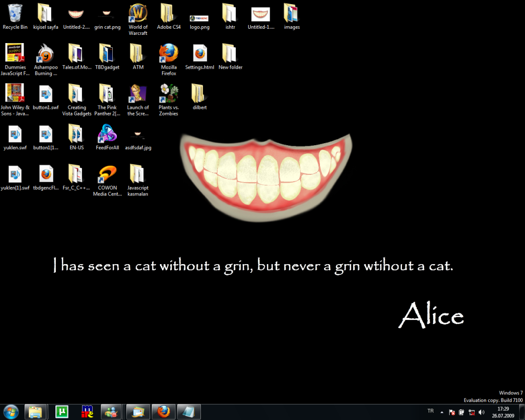Screen dimensions: 525x420
Task: Select the Ashampoo Burning desktop shortcut
Action: (46, 53)
